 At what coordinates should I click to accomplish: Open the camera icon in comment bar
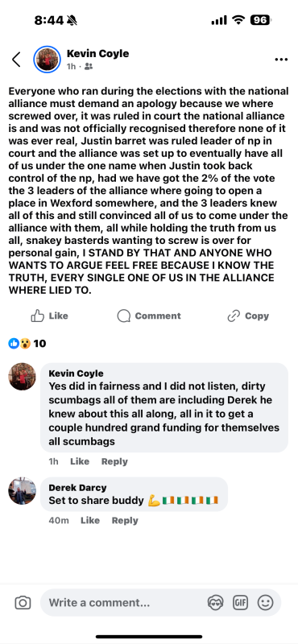point(23,602)
